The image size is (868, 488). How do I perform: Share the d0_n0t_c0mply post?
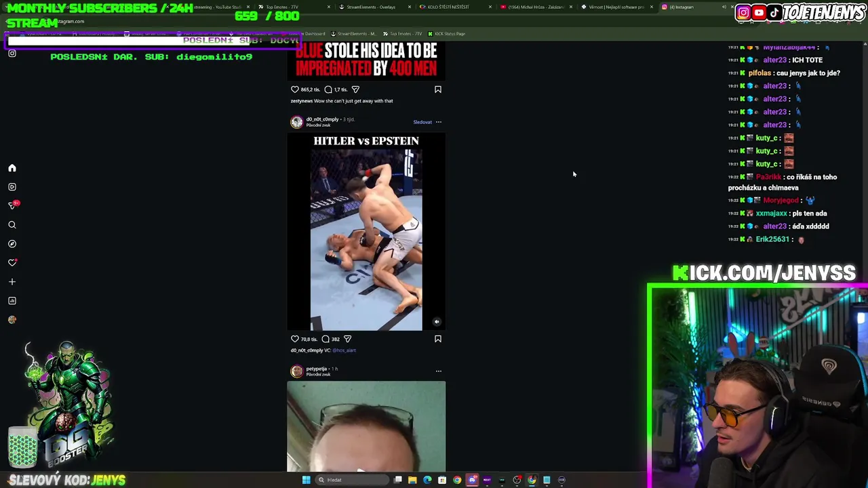[347, 339]
